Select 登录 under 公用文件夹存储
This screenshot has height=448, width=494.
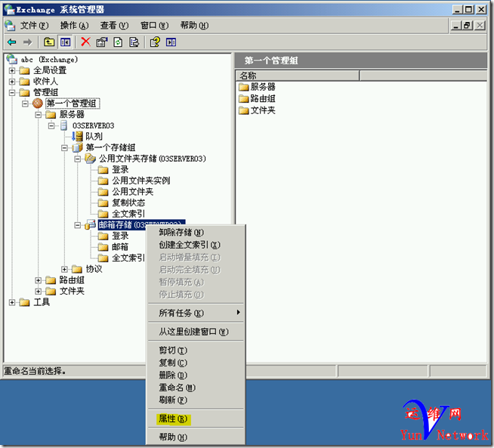120,169
